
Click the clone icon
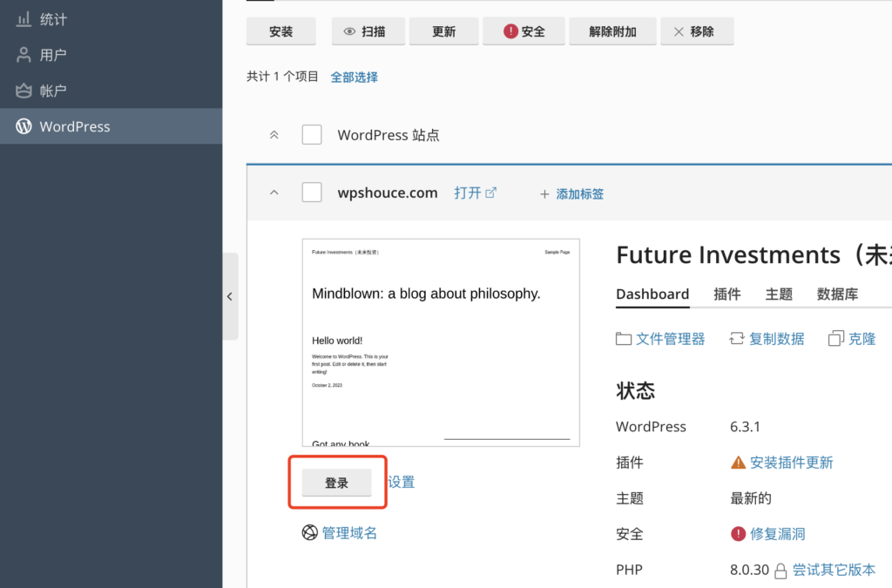click(x=835, y=339)
